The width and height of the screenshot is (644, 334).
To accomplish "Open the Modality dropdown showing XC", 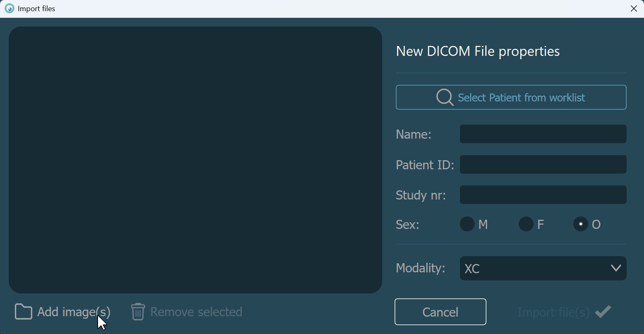I will click(534, 269).
